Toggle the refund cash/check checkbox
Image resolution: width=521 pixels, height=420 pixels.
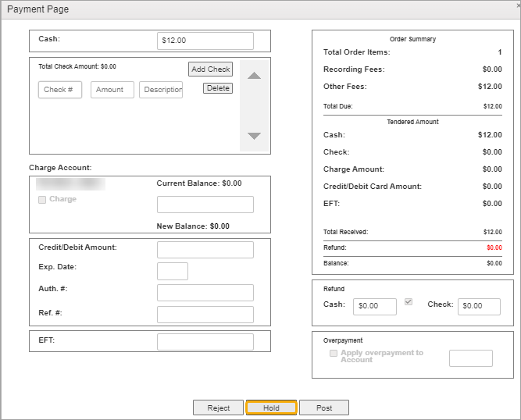click(x=408, y=303)
